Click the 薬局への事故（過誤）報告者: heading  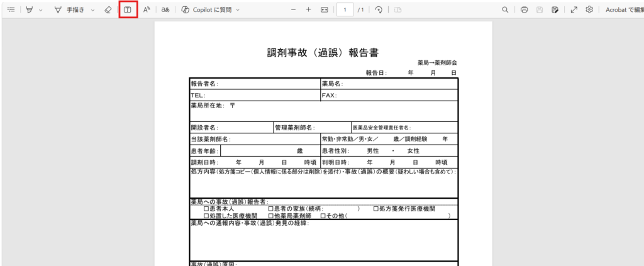point(230,202)
